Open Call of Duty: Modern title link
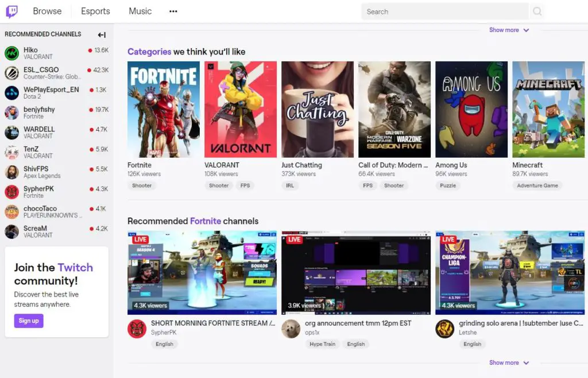Viewport: 588px width, 378px height. pos(393,165)
